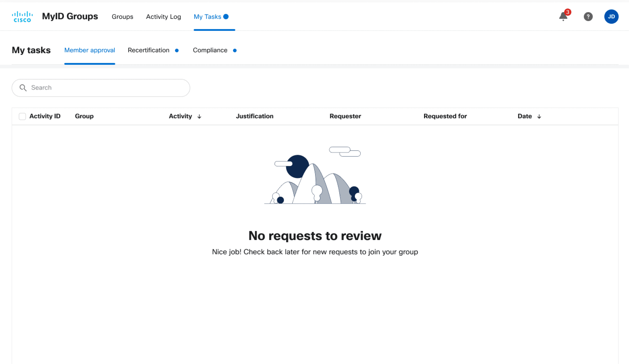Image resolution: width=629 pixels, height=364 pixels.
Task: Click the search magnifier icon
Action: point(23,88)
